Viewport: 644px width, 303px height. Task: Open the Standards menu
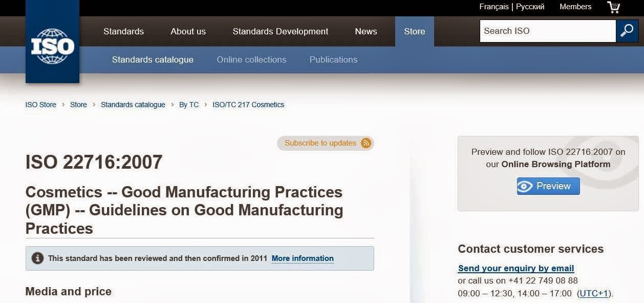123,31
